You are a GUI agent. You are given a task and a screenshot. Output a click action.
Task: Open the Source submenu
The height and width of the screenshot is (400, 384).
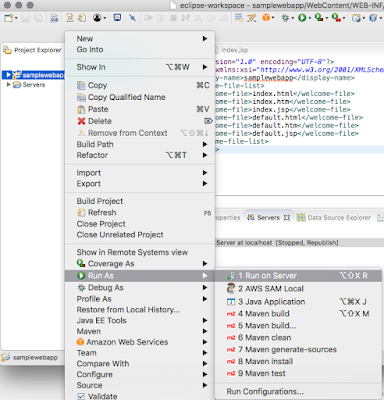click(x=140, y=385)
